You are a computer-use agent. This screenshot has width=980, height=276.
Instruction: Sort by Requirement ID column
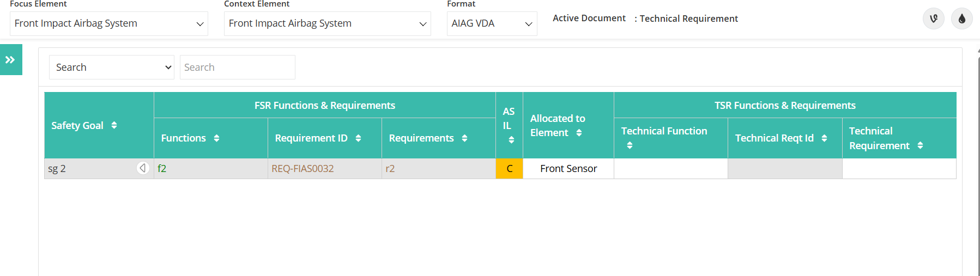pos(358,138)
